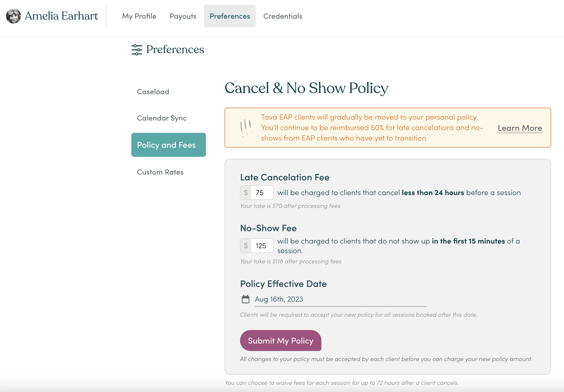Open the Learn More link
564x392 pixels.
pyautogui.click(x=519, y=128)
